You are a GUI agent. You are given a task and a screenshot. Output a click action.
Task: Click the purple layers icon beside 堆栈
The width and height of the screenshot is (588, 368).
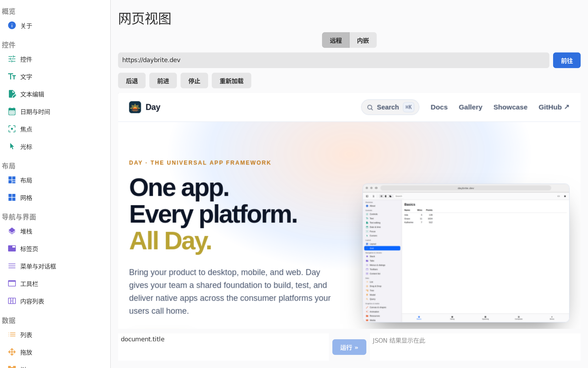[12, 231]
